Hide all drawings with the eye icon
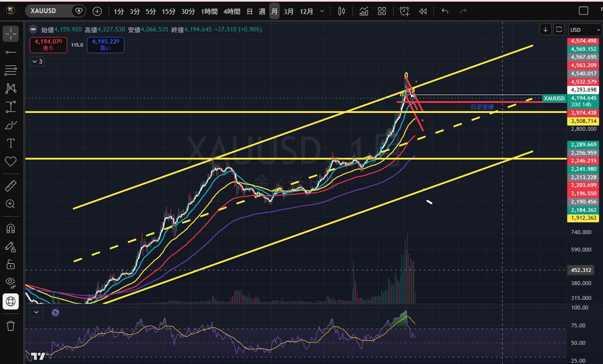 (x=10, y=283)
